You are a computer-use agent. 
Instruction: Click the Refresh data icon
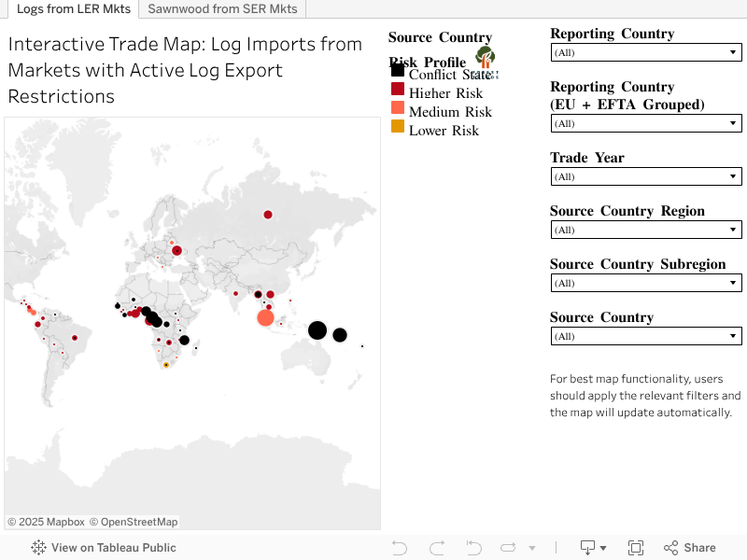(509, 548)
